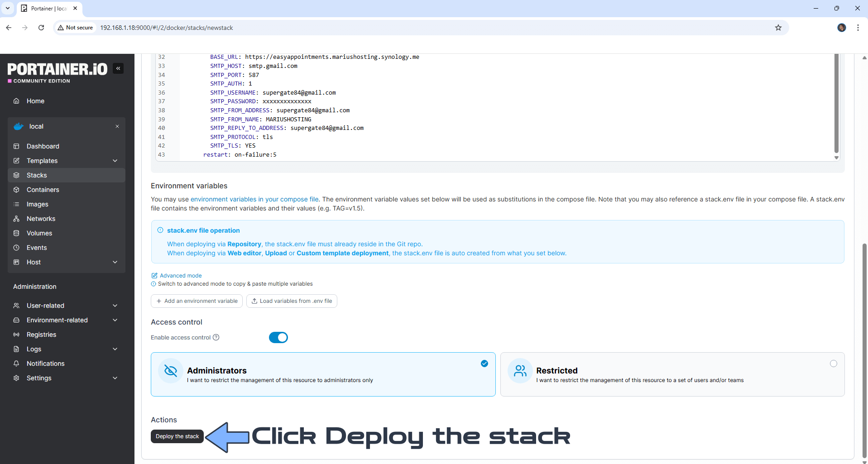The width and height of the screenshot is (868, 464).
Task: Expand the Host sidebar section
Action: tap(115, 262)
